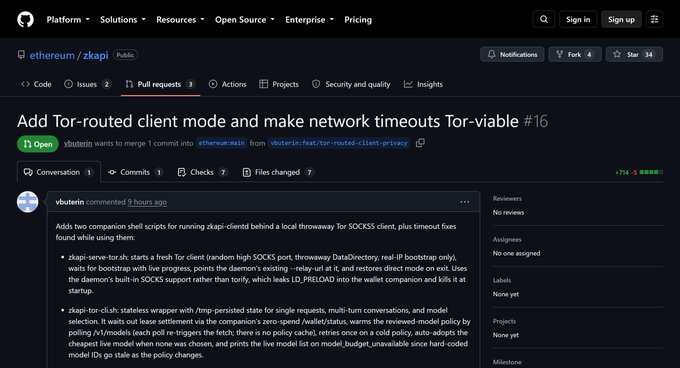
Task: Click the green Open status badge
Action: click(x=38, y=144)
